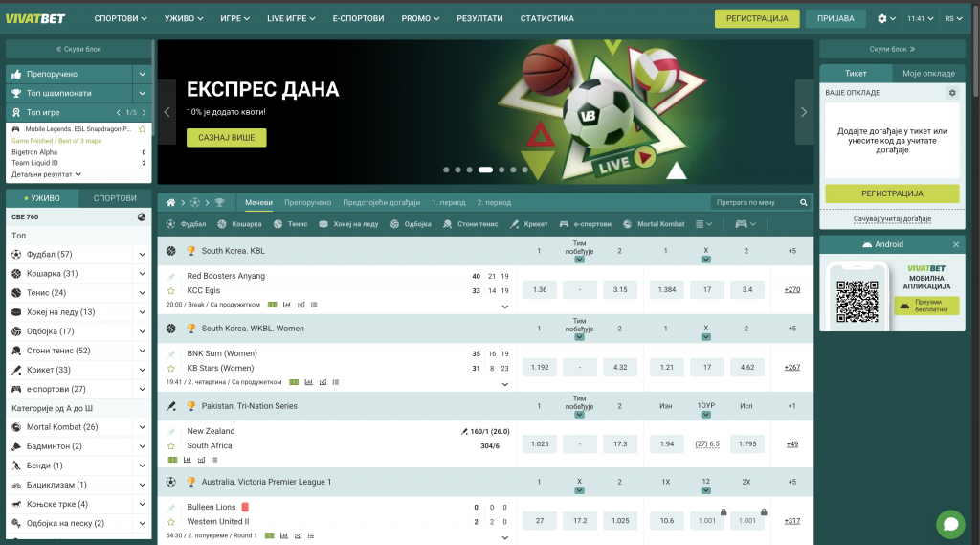Click in the Претрага по мечу field
This screenshot has height=545, width=980.
pyautogui.click(x=755, y=202)
